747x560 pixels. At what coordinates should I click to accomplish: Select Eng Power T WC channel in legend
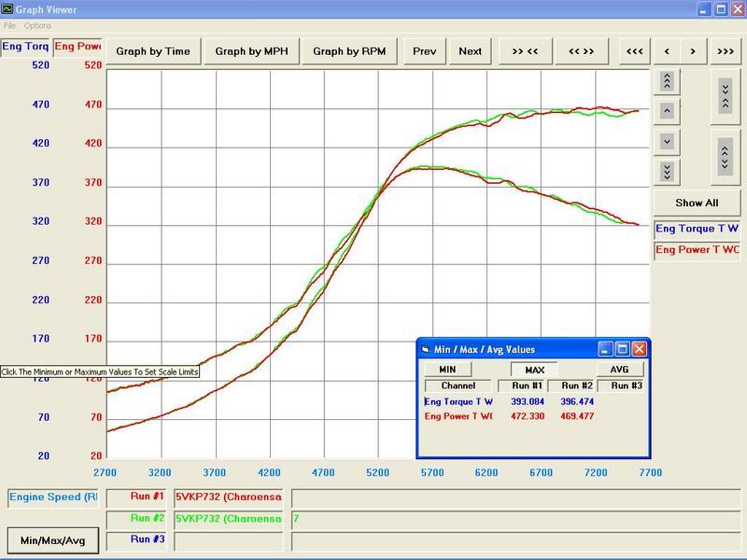[x=697, y=249]
